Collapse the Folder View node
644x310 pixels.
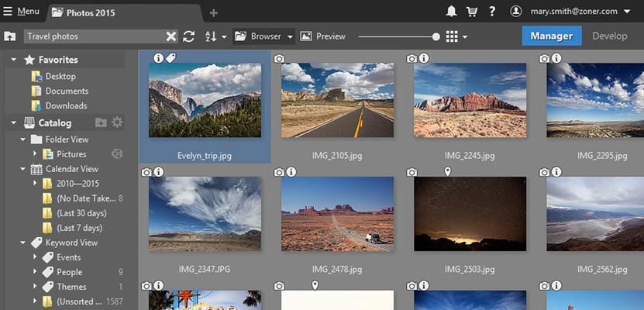pyautogui.click(x=23, y=139)
